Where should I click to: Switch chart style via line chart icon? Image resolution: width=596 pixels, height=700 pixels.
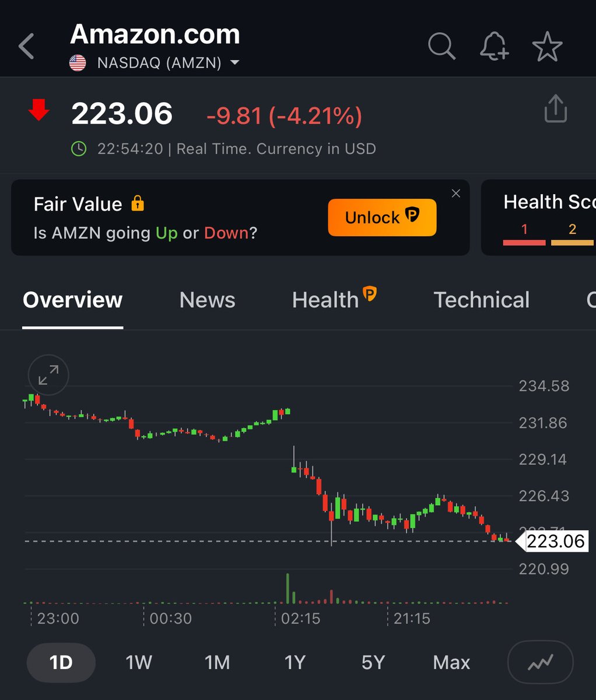(x=539, y=662)
